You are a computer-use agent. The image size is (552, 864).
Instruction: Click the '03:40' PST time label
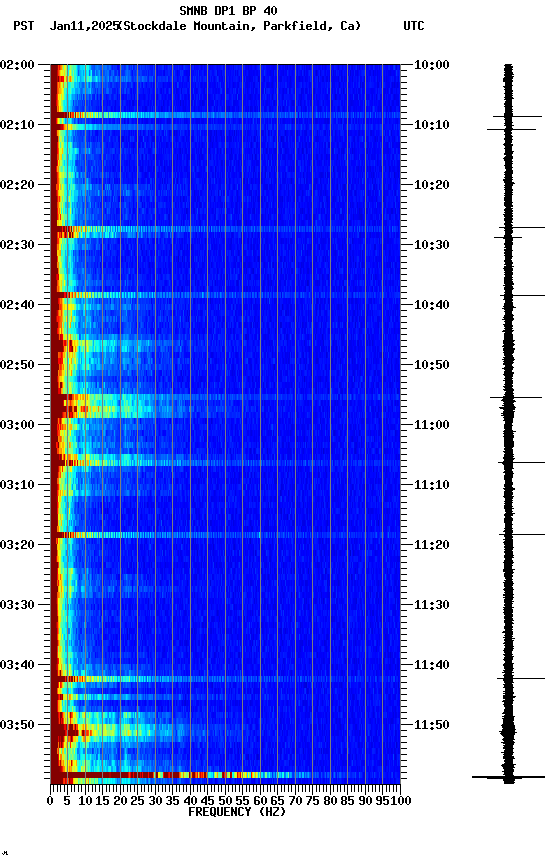(17, 665)
